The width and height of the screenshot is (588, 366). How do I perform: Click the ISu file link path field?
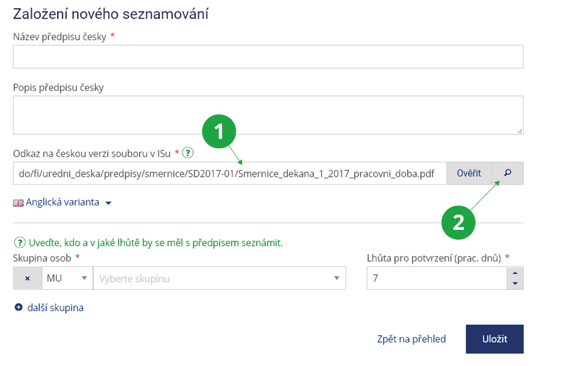point(230,173)
